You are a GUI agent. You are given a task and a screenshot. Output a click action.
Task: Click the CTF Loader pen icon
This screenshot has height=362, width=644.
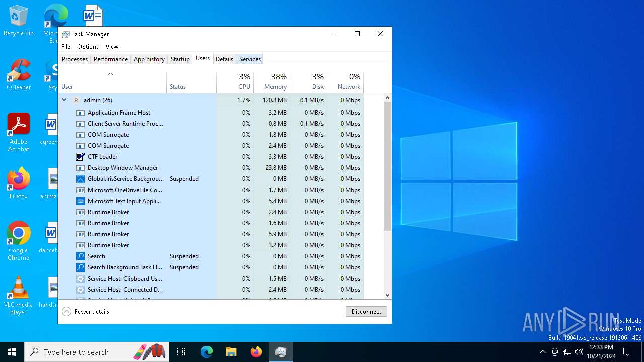click(80, 157)
